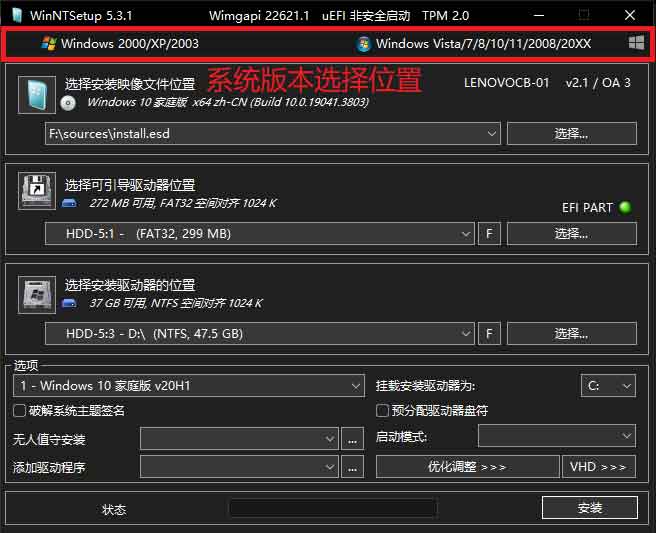Click the v2.1 / OA 3 text
Image resolution: width=656 pixels, height=533 pixels.
click(x=598, y=83)
